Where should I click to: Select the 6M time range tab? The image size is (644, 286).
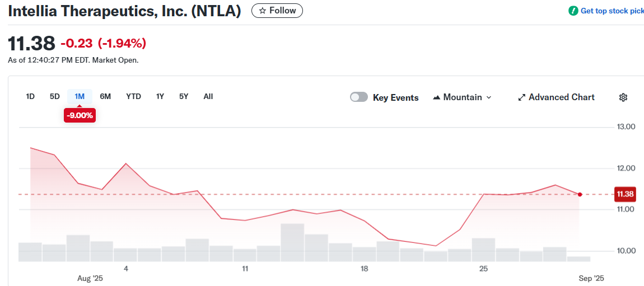click(x=105, y=96)
